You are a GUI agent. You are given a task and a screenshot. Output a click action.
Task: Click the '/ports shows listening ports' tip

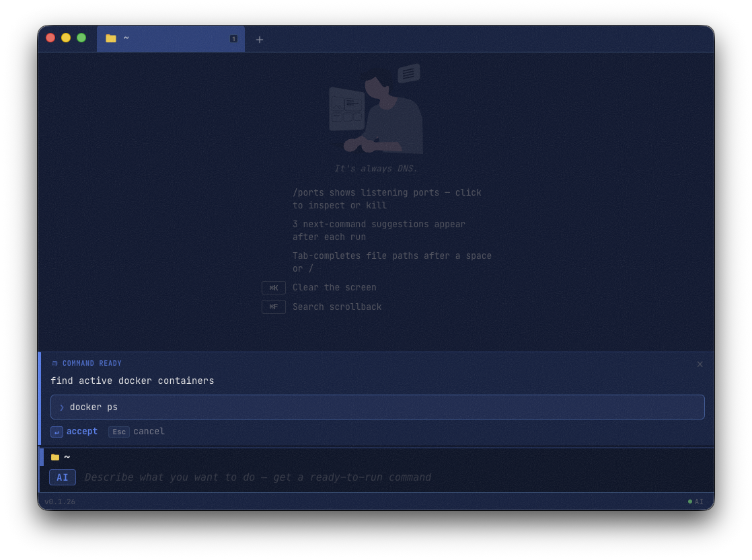pyautogui.click(x=387, y=199)
